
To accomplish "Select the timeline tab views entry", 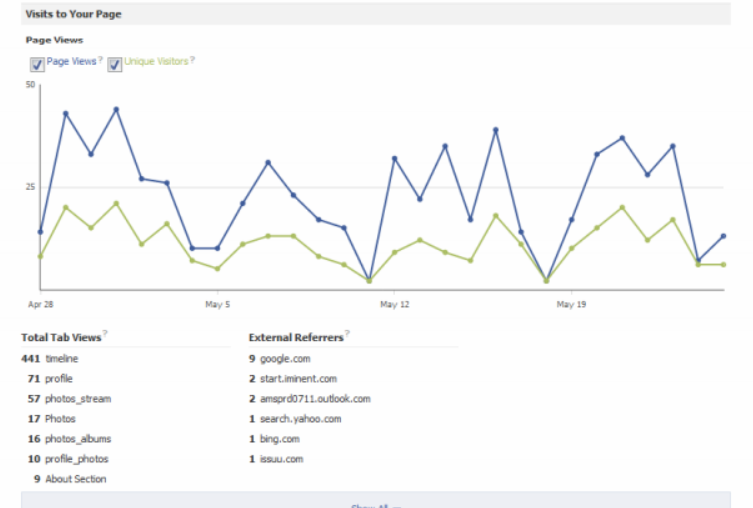I will [61, 358].
